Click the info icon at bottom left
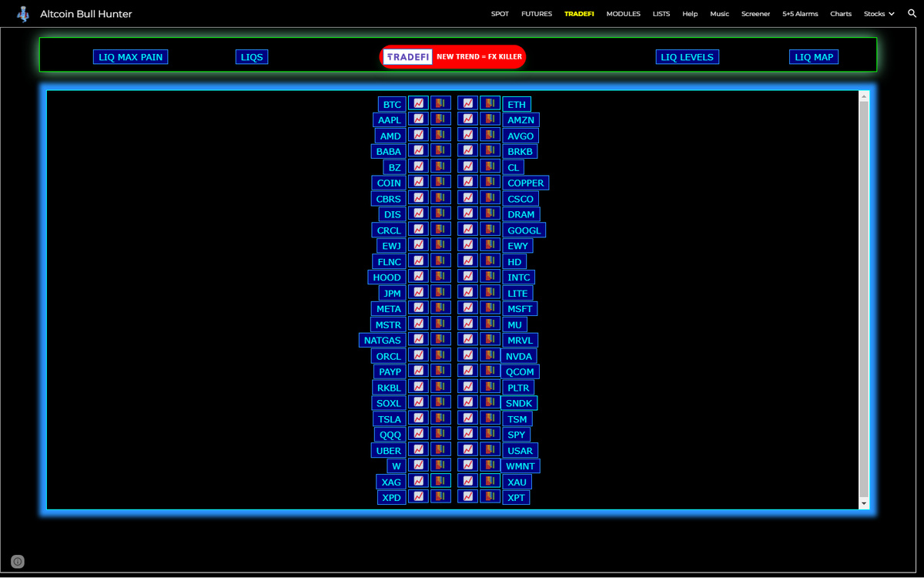Screen dimensions: 924x578 [18, 562]
